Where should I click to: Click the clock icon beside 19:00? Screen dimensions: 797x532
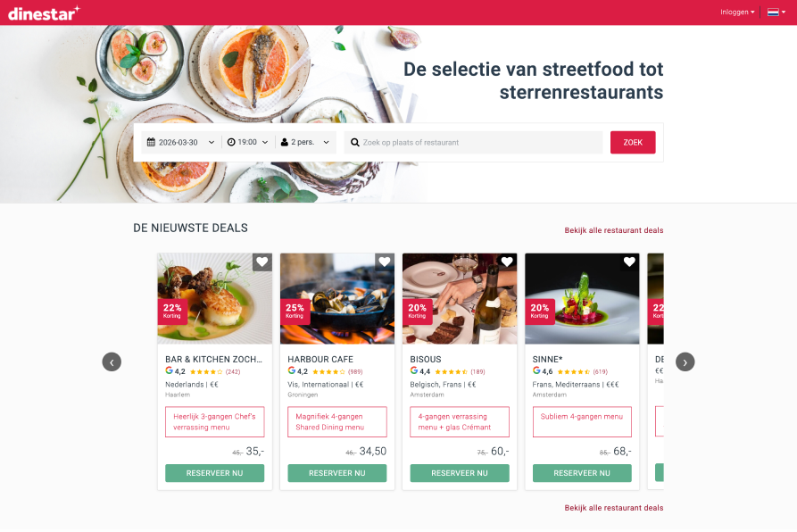[x=231, y=142]
